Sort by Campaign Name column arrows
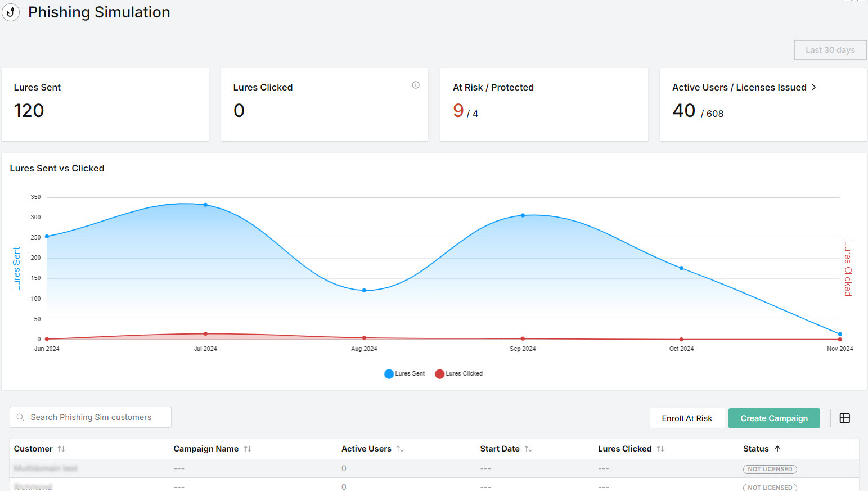The image size is (868, 492). (x=248, y=449)
